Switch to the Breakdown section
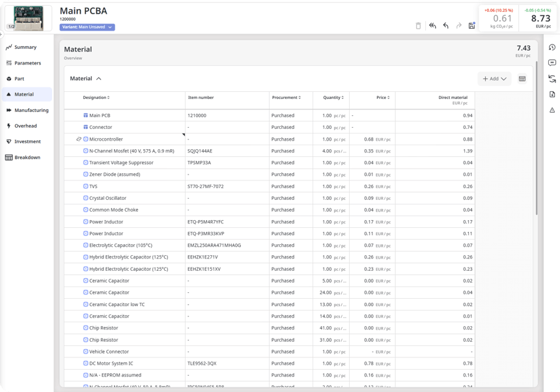Screen dimensions: 560x392 coord(27,158)
